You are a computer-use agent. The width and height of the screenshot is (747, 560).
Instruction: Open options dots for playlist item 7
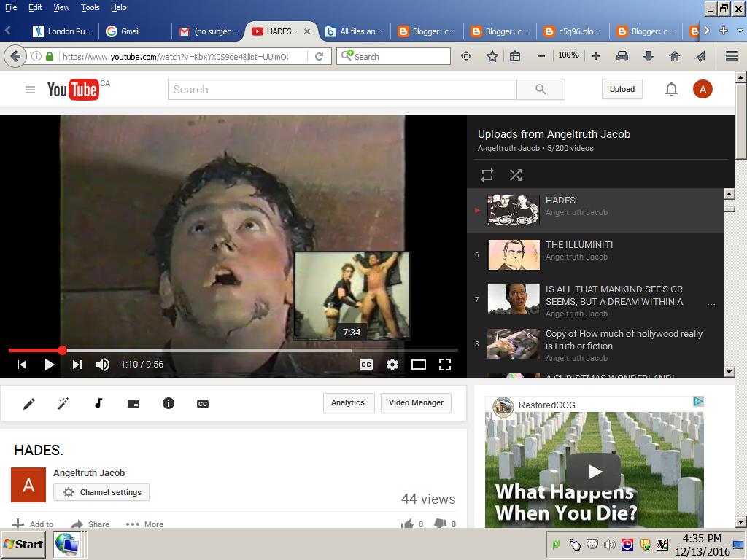coord(711,304)
